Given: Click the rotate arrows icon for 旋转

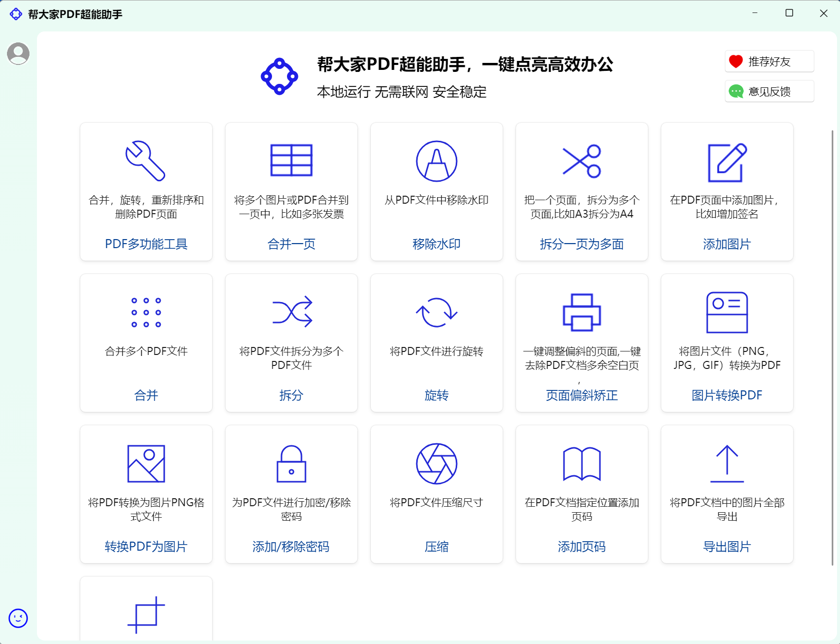Looking at the screenshot, I should pos(436,312).
